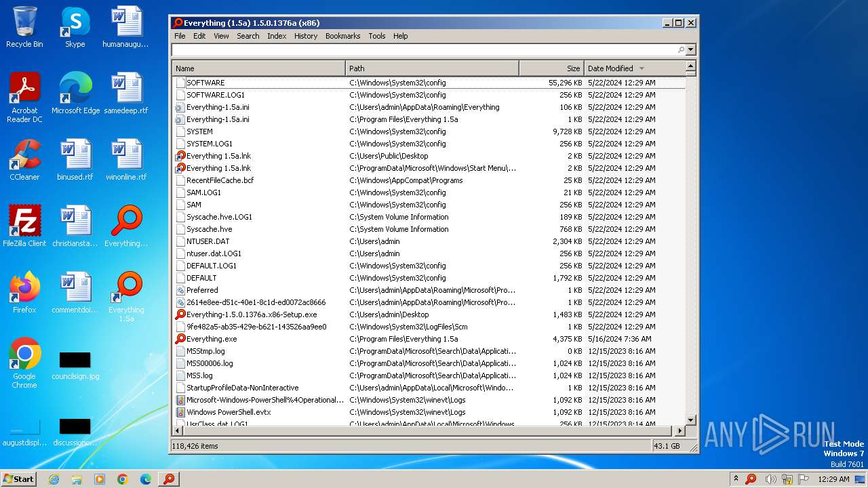Viewport: 868px width, 488px height.
Task: Click the 43.1 GB status bar entry
Action: coord(666,446)
